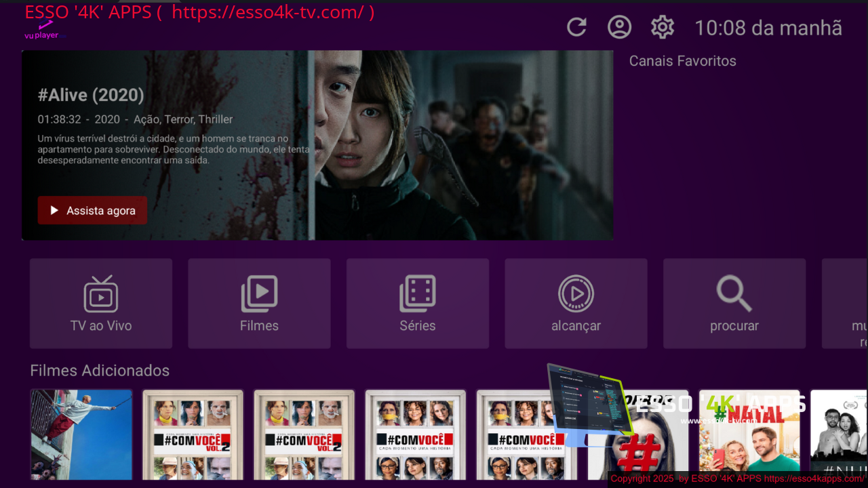Click the TV icon in TV ao Vivo
868x488 pixels.
click(x=101, y=293)
